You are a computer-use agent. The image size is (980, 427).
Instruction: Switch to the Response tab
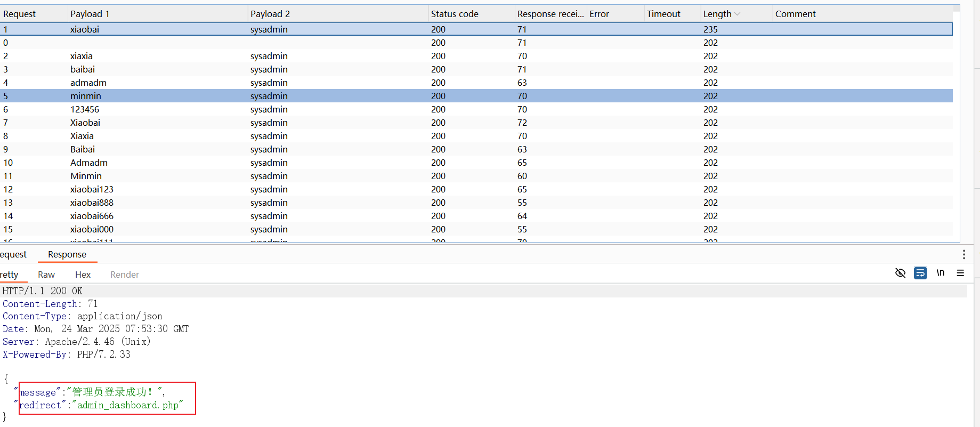coord(67,254)
